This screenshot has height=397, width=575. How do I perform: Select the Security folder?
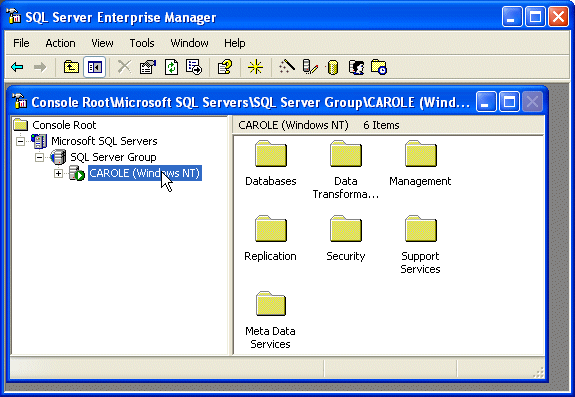pos(346,238)
